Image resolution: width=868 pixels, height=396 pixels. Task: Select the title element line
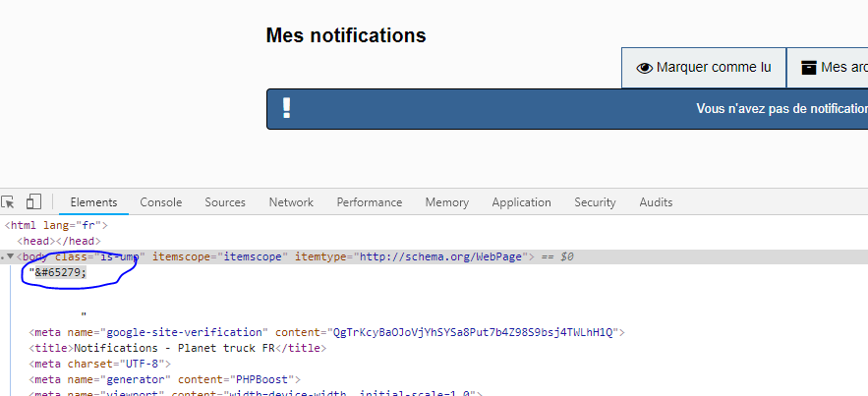click(176, 348)
